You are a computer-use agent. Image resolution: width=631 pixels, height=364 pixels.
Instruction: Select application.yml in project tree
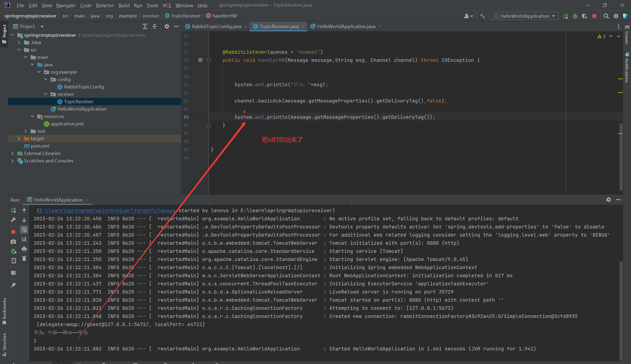click(x=67, y=124)
